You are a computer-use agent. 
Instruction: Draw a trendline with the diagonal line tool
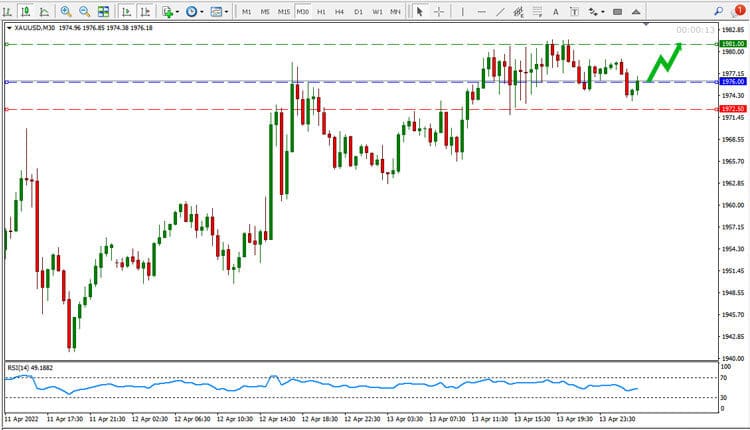499,12
